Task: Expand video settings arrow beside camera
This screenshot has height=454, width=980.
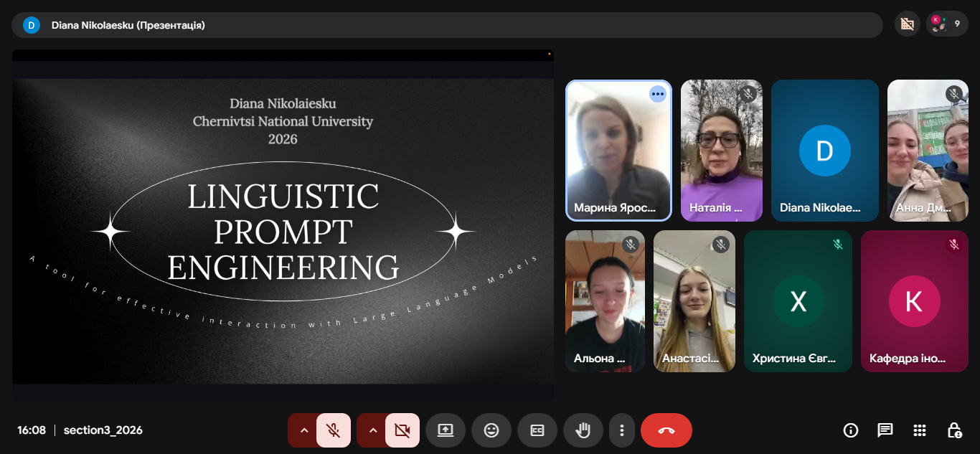Action: click(x=372, y=430)
